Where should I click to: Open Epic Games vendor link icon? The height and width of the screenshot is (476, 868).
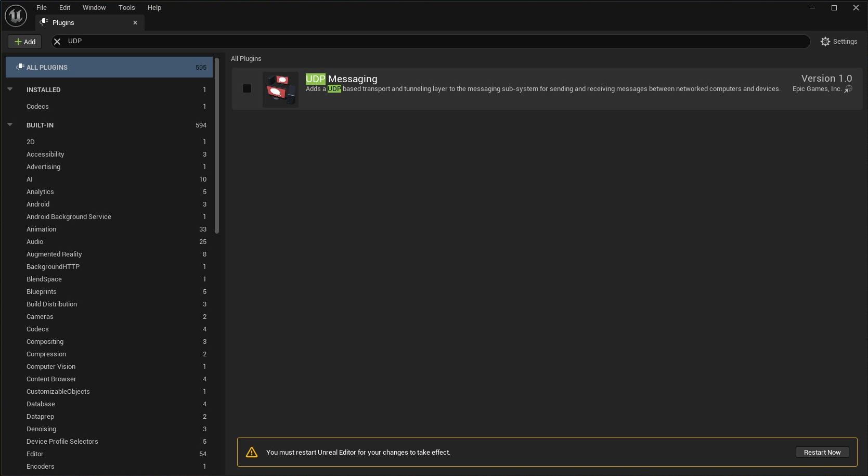pos(848,89)
